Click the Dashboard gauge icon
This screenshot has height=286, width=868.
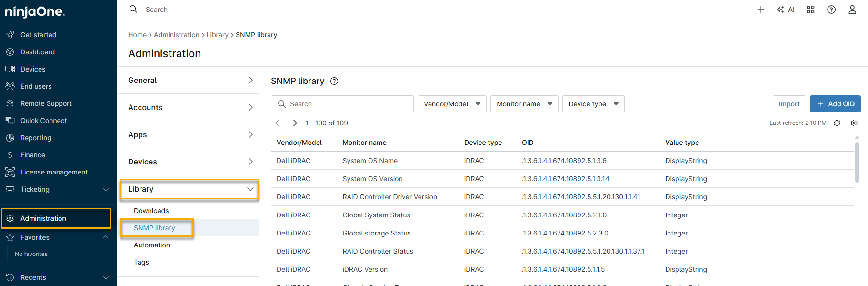pyautogui.click(x=10, y=52)
